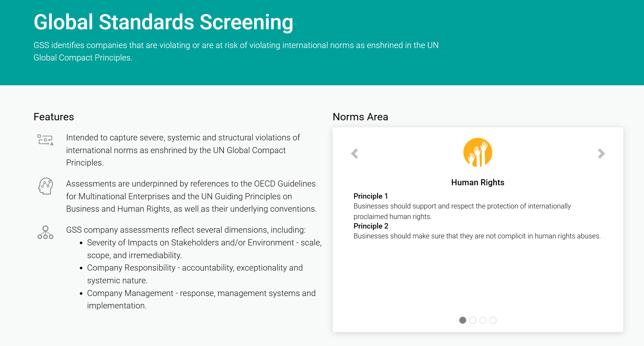Click the orange Human Rights hands icon
Image resolution: width=644 pixels, height=346 pixels.
pos(478,152)
